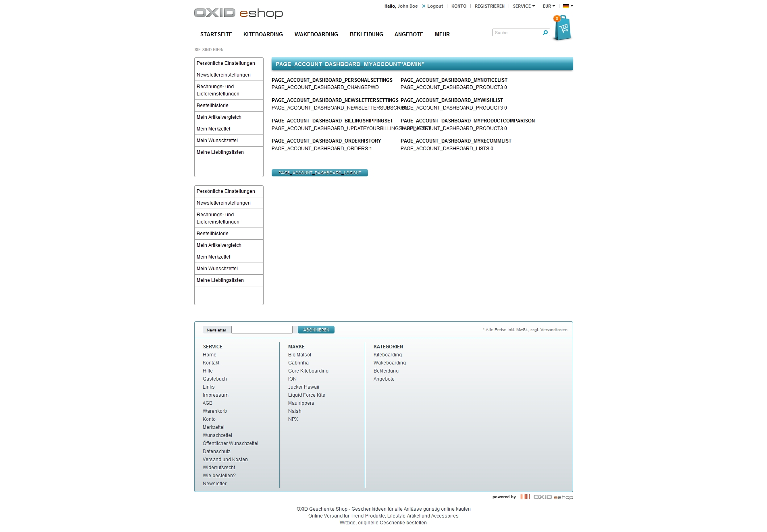Focus the Suche search field
This screenshot has height=532, width=767.
click(x=517, y=33)
